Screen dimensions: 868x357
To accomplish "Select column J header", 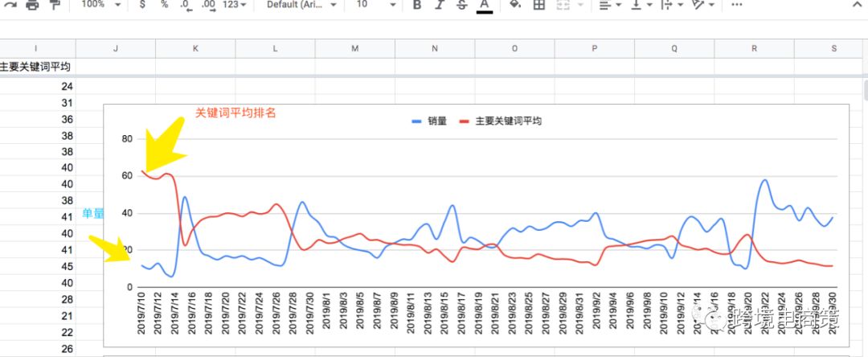I will click(x=116, y=49).
